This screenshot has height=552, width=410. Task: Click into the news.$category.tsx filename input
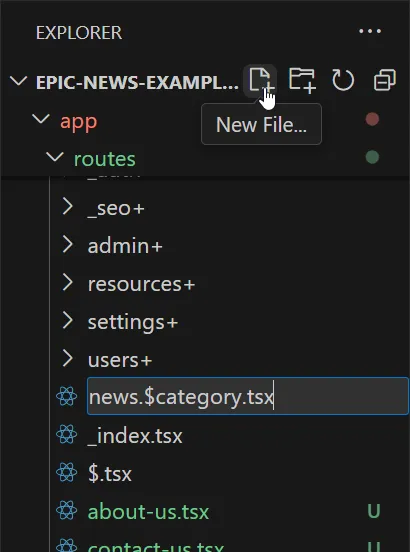click(248, 396)
